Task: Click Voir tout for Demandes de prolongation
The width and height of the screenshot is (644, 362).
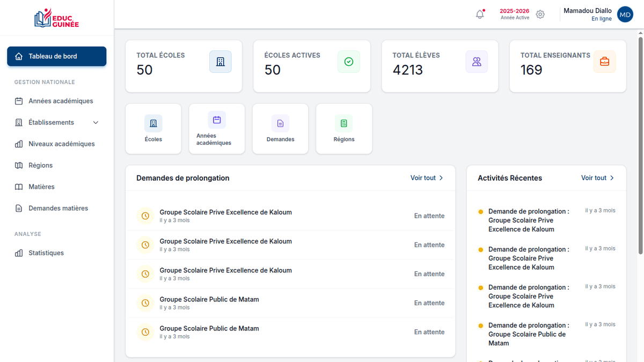Action: tap(427, 178)
